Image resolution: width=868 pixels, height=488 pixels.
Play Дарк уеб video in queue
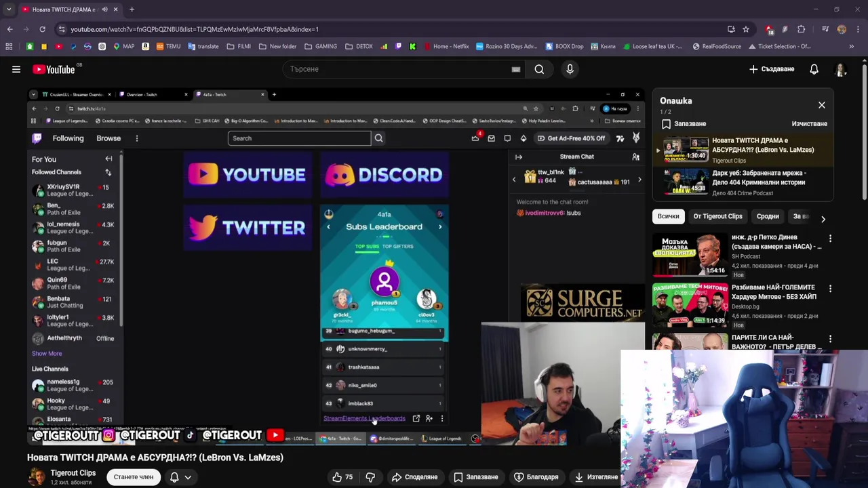pos(743,182)
